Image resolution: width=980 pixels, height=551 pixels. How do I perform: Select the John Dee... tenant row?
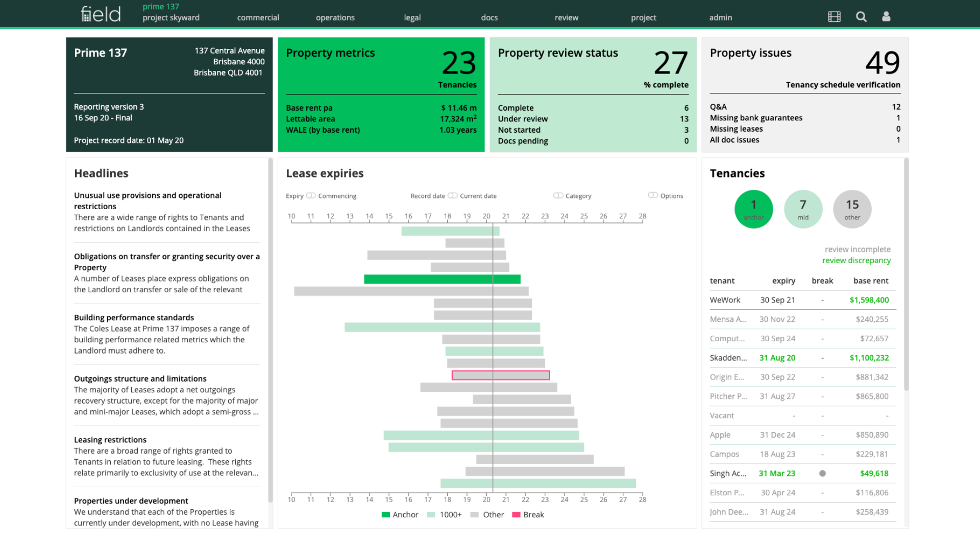click(802, 512)
